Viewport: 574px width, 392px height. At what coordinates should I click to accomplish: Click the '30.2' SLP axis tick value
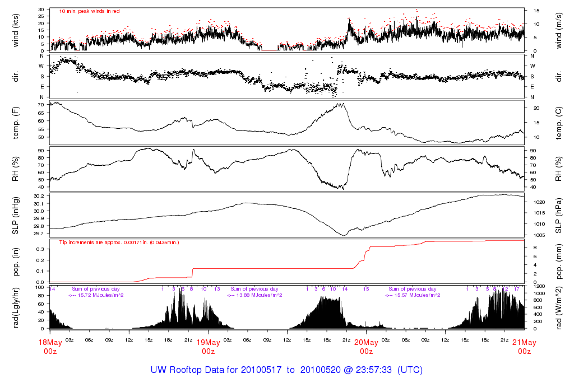click(x=39, y=196)
